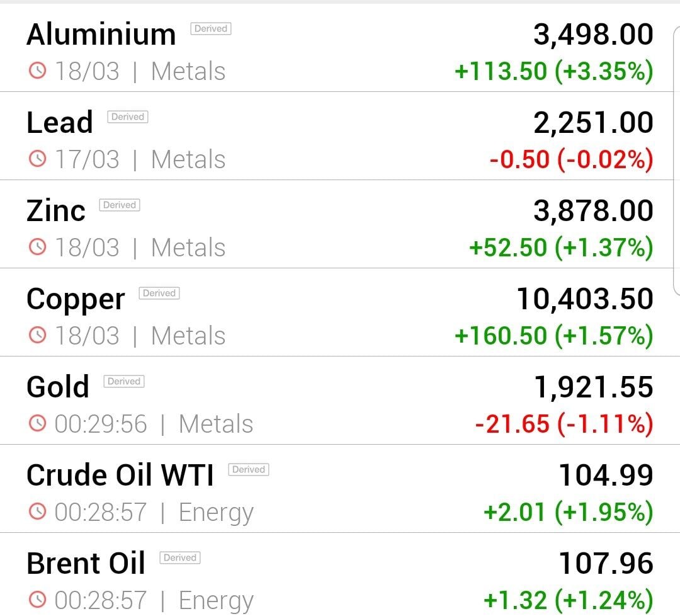Image resolution: width=680 pixels, height=616 pixels.
Task: Click Crude Oil WTI change +2.01 (+1.95%)
Action: tap(568, 512)
